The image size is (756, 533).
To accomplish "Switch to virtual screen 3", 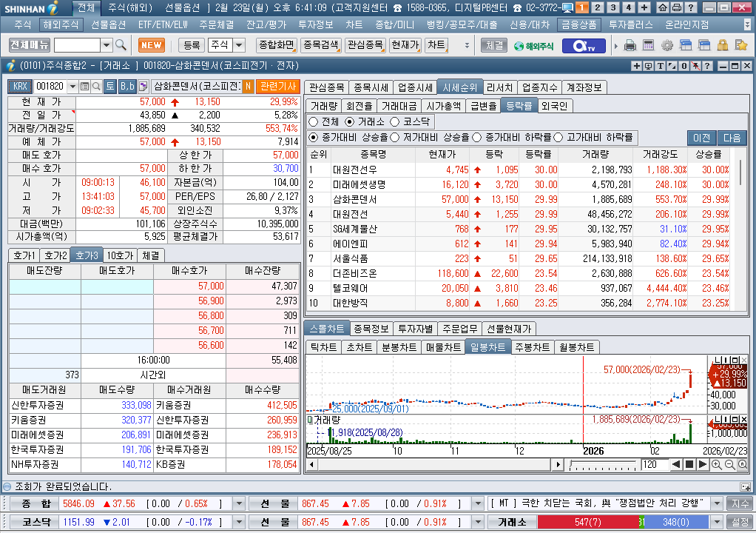I will click(612, 7).
